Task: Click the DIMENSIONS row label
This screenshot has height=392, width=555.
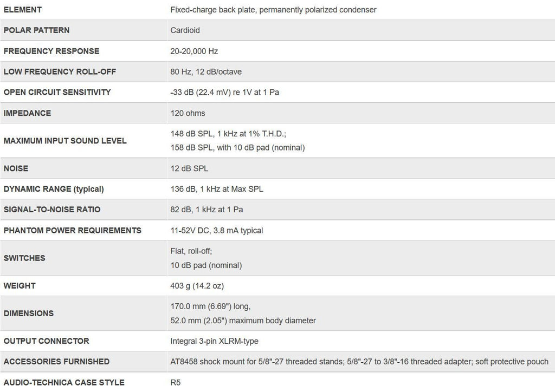Action: (x=29, y=313)
